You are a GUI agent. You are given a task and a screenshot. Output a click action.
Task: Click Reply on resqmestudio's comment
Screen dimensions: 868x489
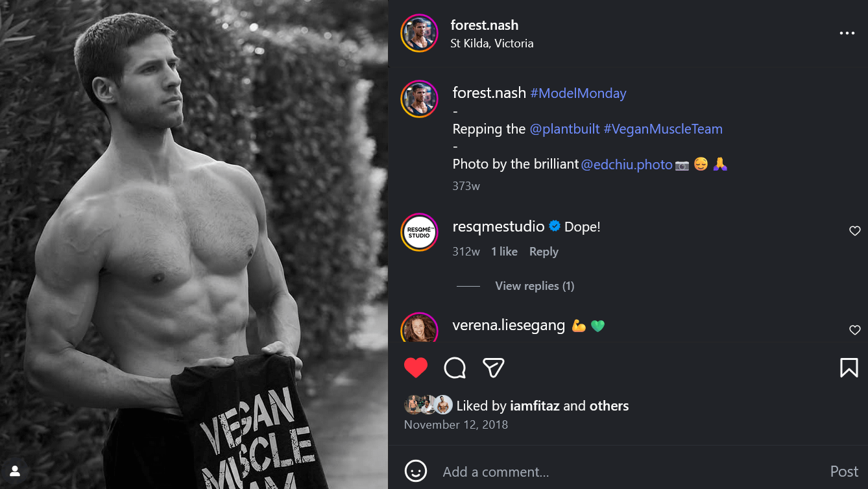click(x=544, y=252)
